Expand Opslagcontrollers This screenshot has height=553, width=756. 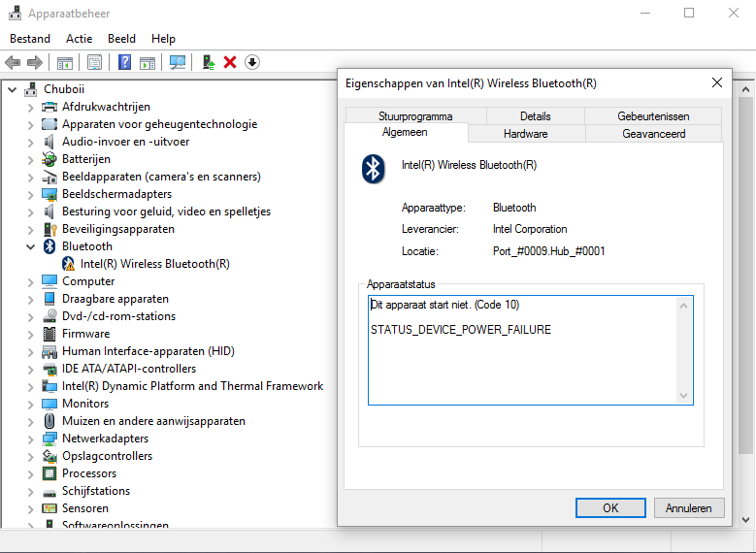coord(30,457)
